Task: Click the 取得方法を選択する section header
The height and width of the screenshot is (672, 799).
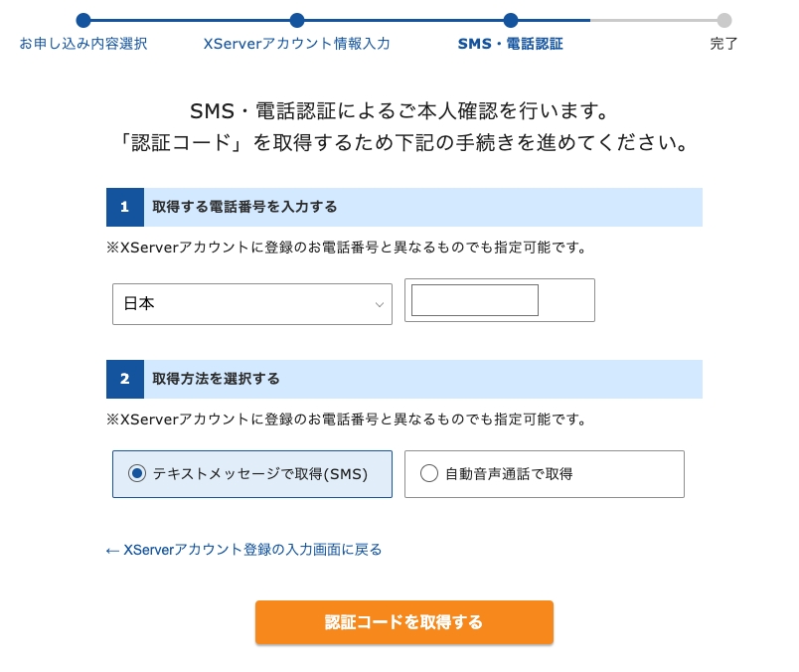Action: (x=217, y=379)
